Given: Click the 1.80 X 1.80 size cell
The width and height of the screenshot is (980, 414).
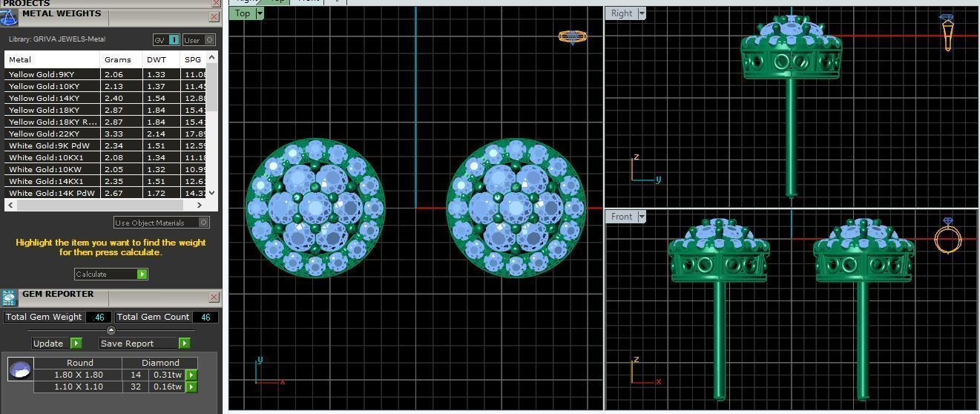Looking at the screenshot, I should (79, 375).
